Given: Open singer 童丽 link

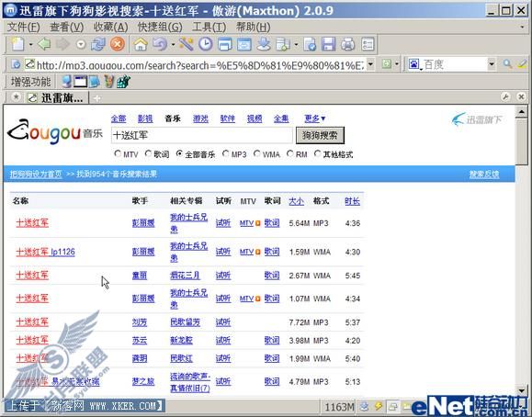Looking at the screenshot, I should pos(140,276).
